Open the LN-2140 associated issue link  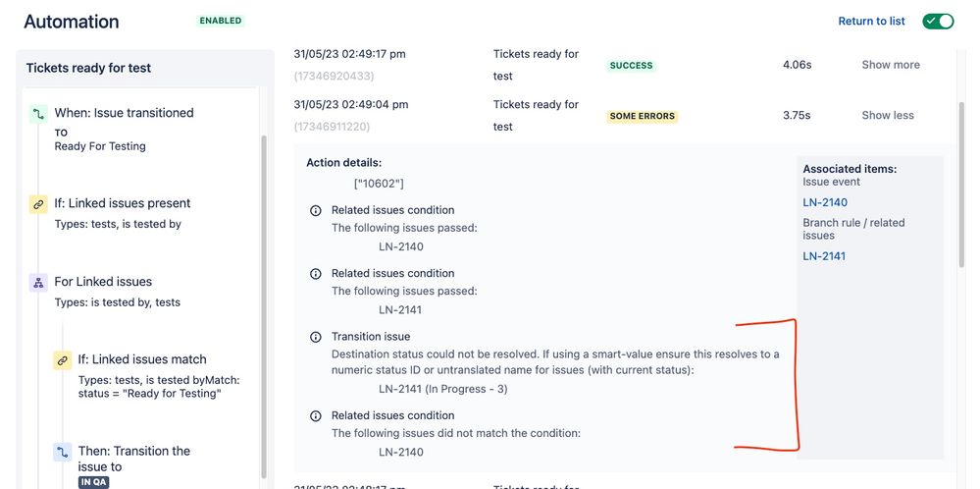click(x=825, y=202)
